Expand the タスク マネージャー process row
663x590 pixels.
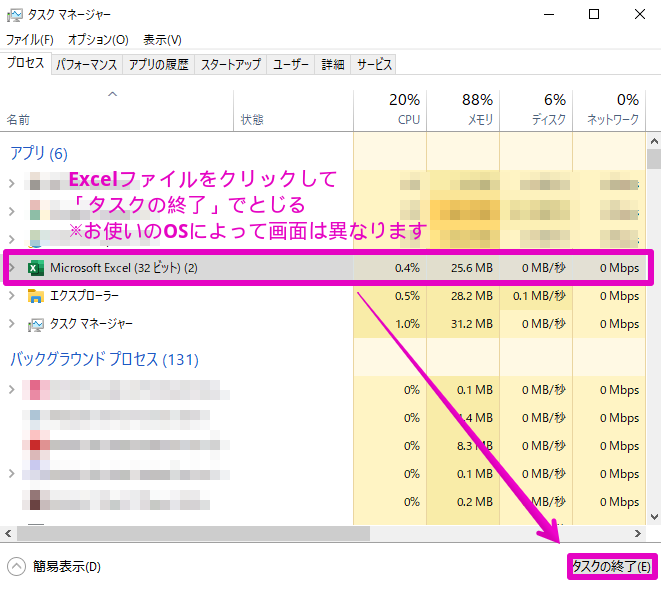(12, 324)
